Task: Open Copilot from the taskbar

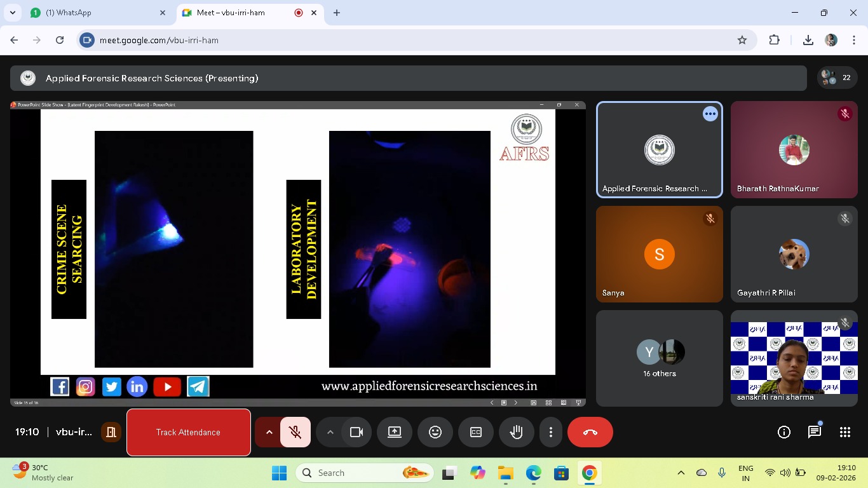Action: pyautogui.click(x=477, y=473)
